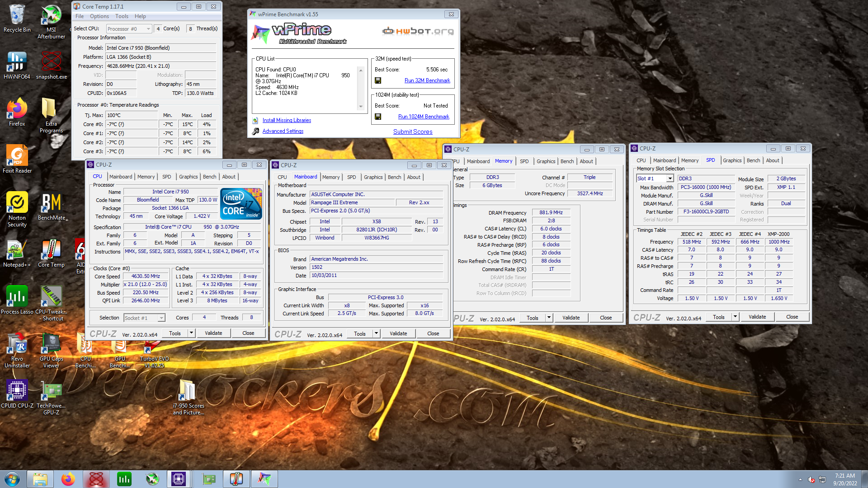
Task: Select the Core Temp desktop icon
Action: [x=51, y=253]
